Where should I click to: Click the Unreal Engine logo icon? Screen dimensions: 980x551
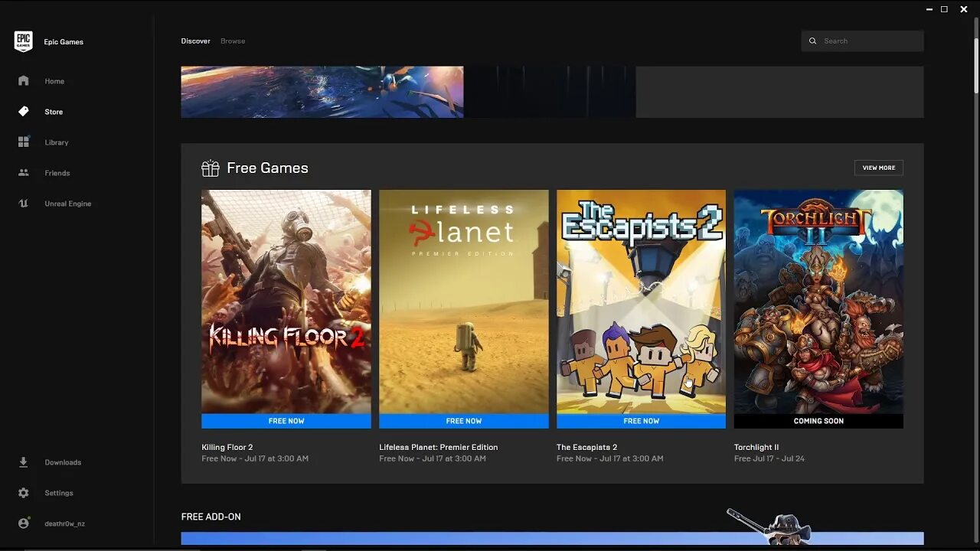click(x=24, y=203)
